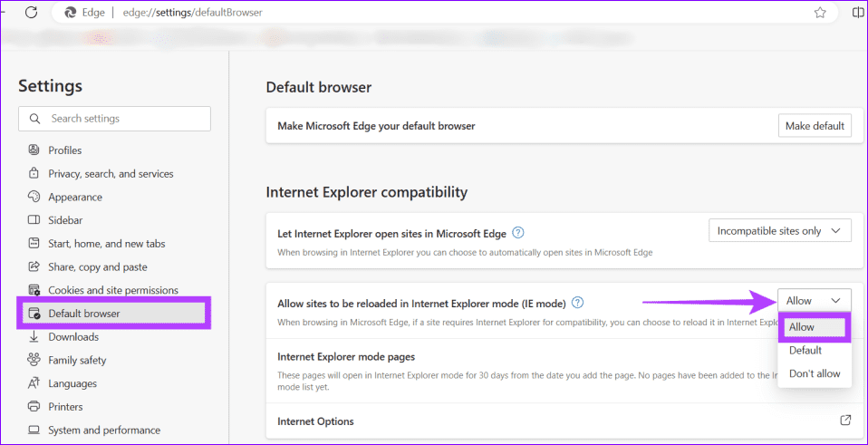Screen dimensions: 868x445
Task: Choose Default in the dropdown list
Action: click(814, 351)
